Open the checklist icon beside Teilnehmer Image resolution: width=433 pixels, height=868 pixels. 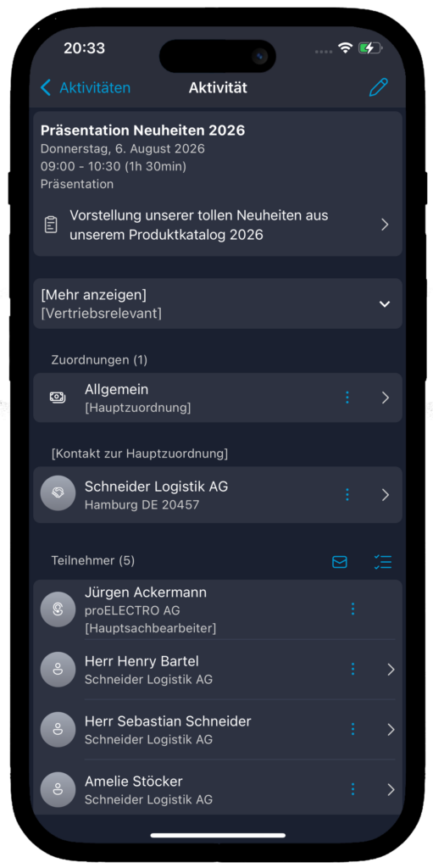click(x=383, y=562)
